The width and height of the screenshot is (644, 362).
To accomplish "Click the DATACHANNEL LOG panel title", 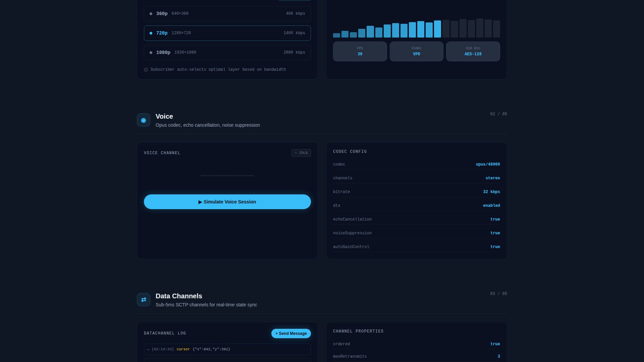I will [165, 333].
